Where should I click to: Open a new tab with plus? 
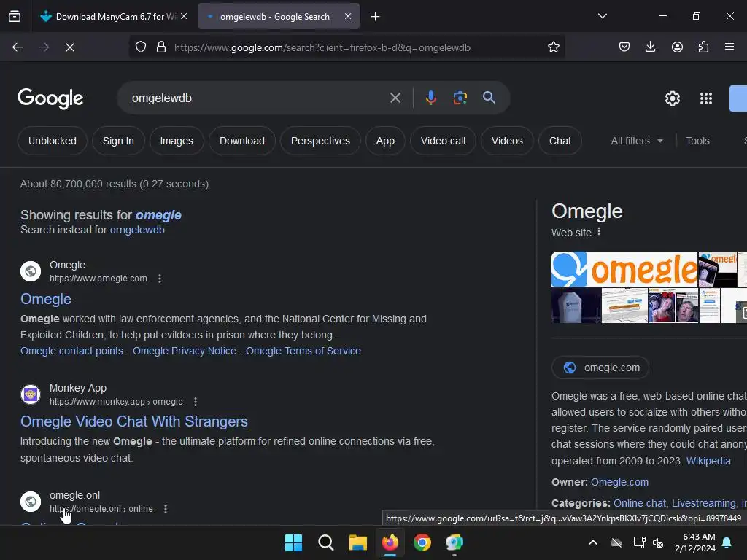[x=376, y=17]
